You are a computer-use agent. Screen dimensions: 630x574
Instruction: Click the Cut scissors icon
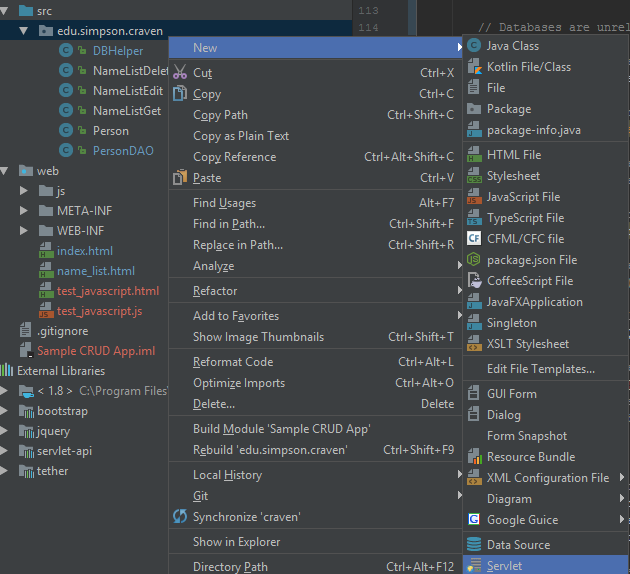coord(180,72)
